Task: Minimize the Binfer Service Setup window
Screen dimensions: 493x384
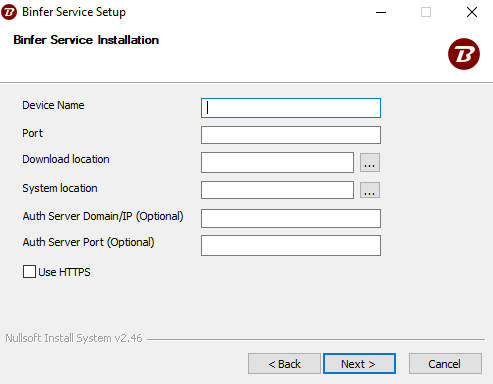Action: pos(381,12)
